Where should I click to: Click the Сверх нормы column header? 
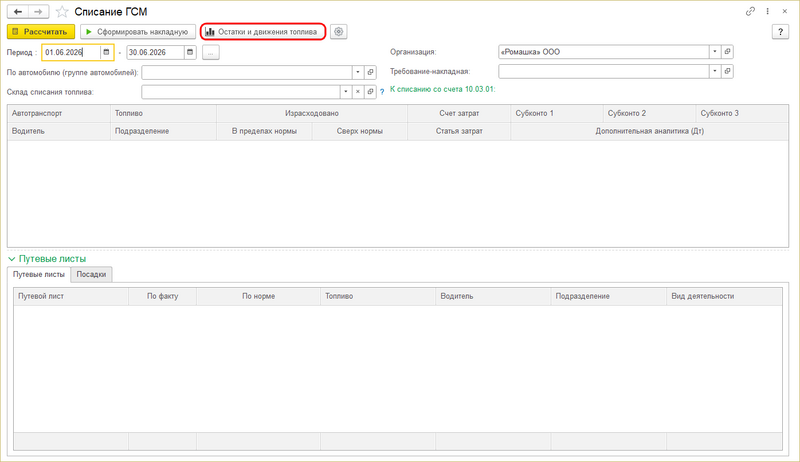pyautogui.click(x=360, y=131)
